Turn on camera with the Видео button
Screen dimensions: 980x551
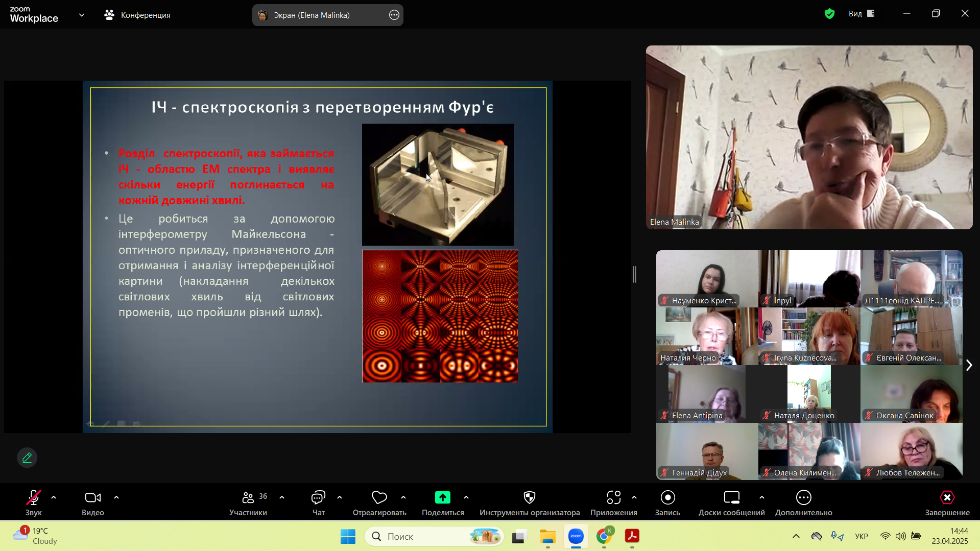[x=93, y=502]
